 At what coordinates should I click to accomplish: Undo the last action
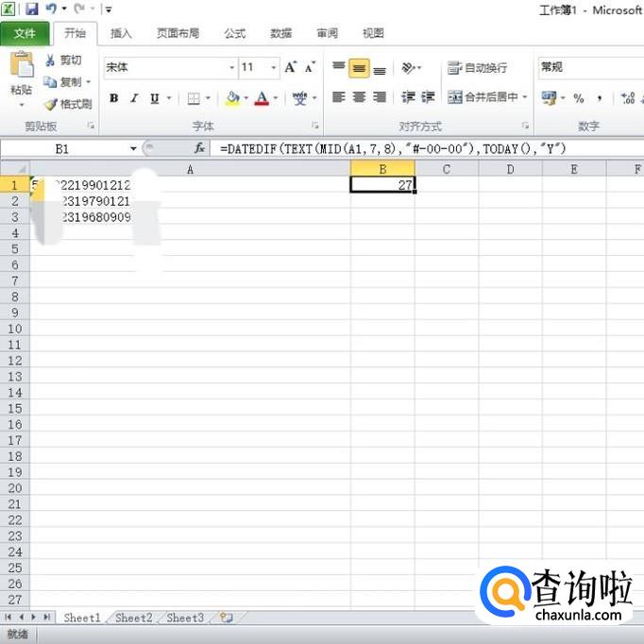pos(51,8)
